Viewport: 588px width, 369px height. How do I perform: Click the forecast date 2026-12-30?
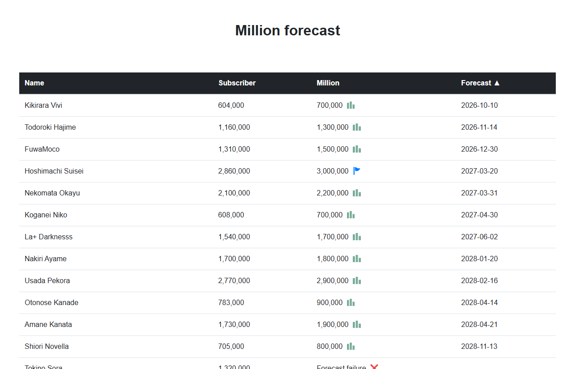coord(479,149)
